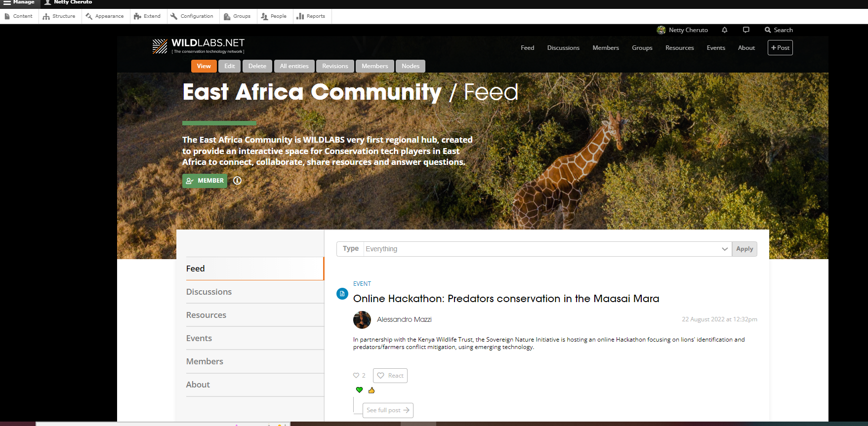
Task: Open messages chat bubble icon
Action: [x=746, y=30]
